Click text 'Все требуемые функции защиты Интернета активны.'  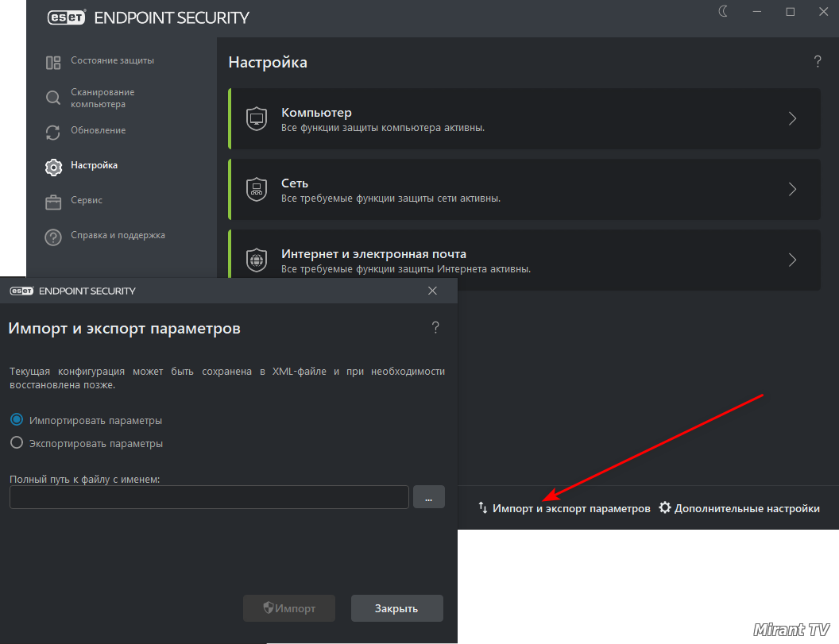pos(406,269)
